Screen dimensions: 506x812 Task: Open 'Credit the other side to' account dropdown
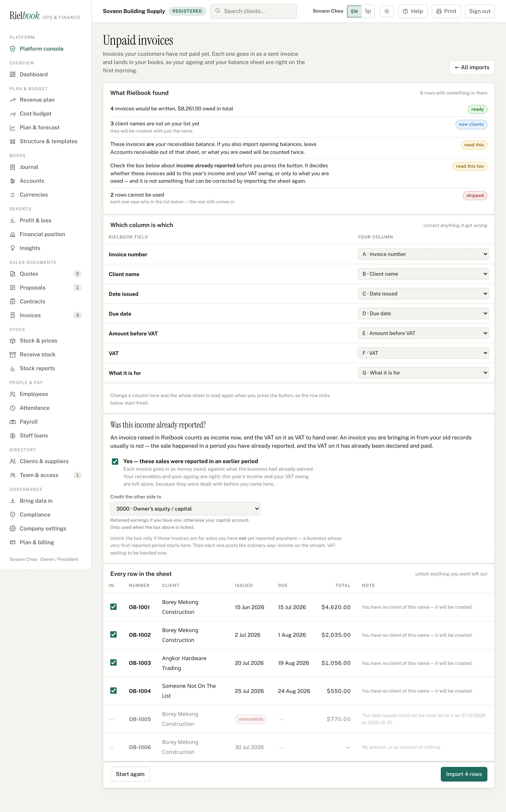(185, 509)
